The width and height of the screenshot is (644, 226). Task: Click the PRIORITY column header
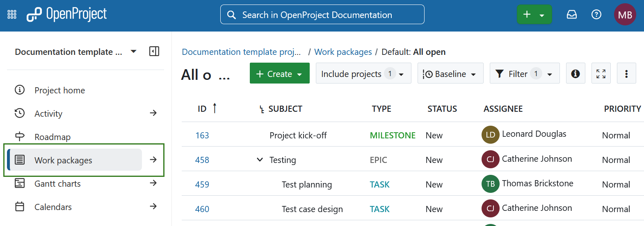pos(622,108)
